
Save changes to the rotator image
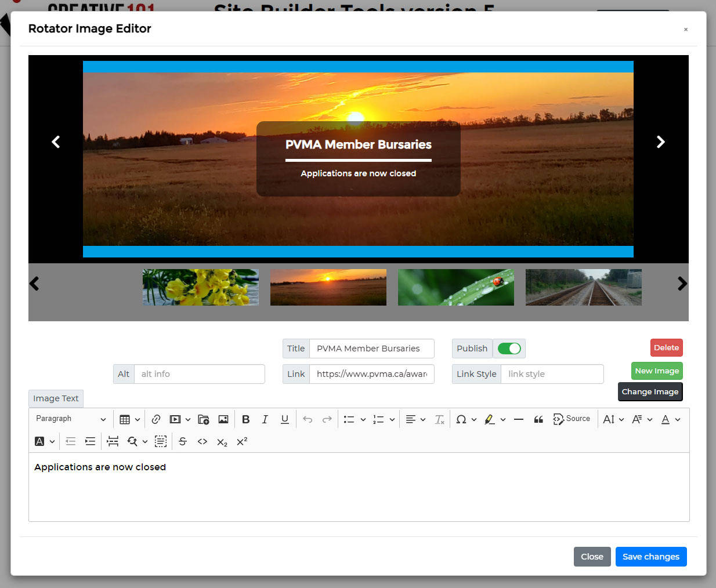[651, 557]
